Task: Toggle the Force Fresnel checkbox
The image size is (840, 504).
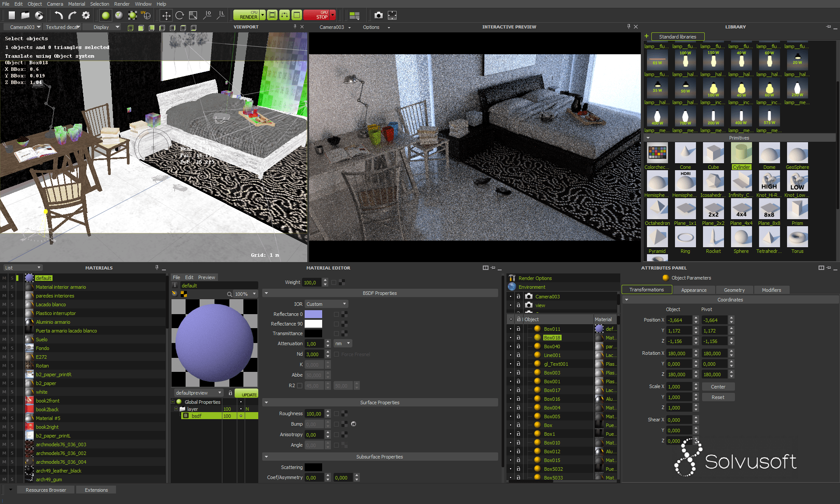Action: [x=337, y=354]
